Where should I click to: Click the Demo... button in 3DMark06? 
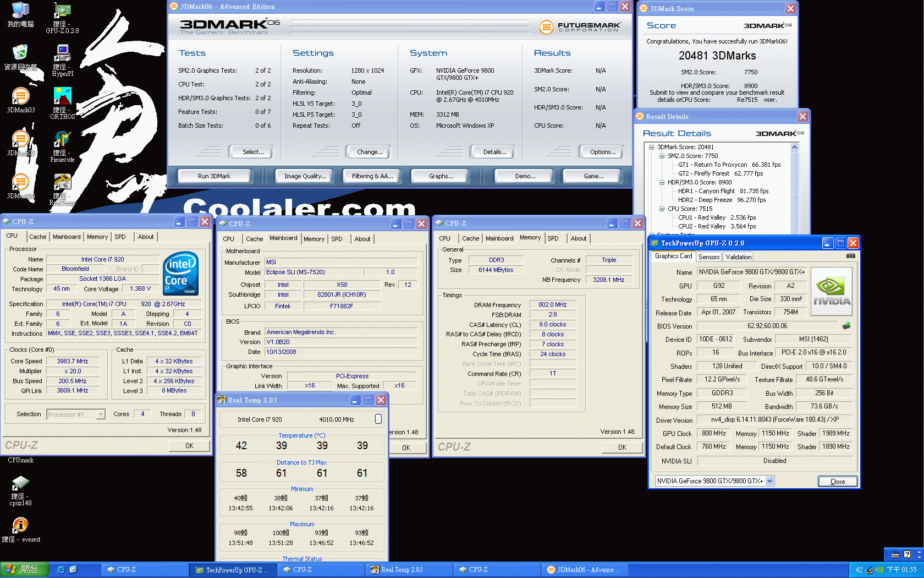(x=525, y=176)
